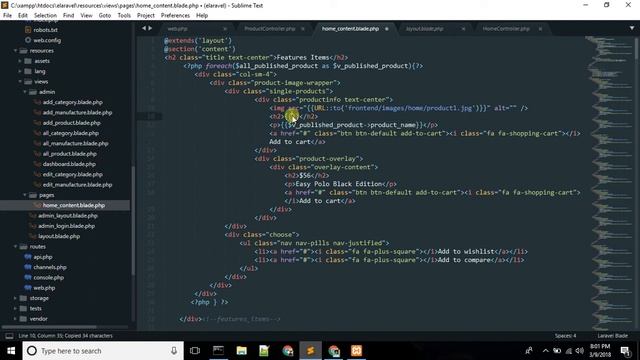Expand the tests folder arrow
Viewport: 640px width, 360px height.
(15, 309)
